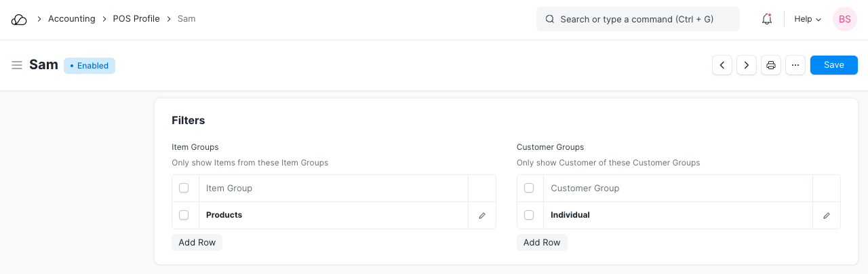Navigate to Accounting breadcrumb
The image size is (868, 274).
pyautogui.click(x=71, y=19)
